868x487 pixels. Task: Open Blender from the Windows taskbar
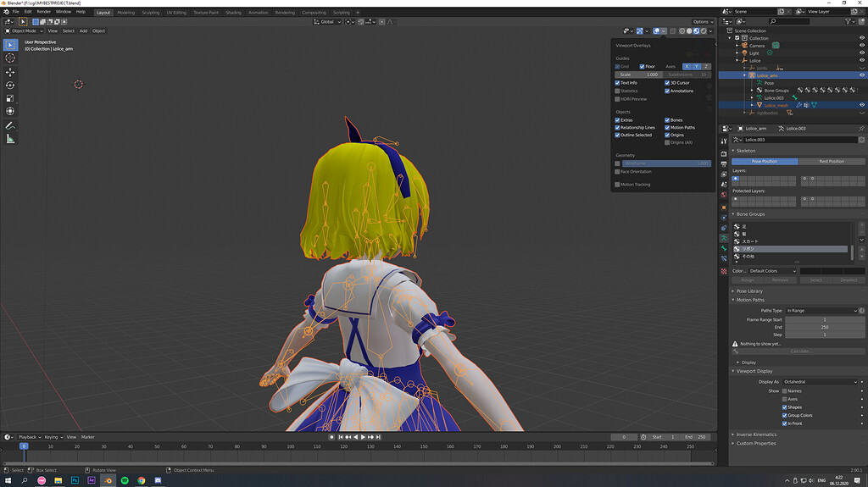click(x=108, y=480)
